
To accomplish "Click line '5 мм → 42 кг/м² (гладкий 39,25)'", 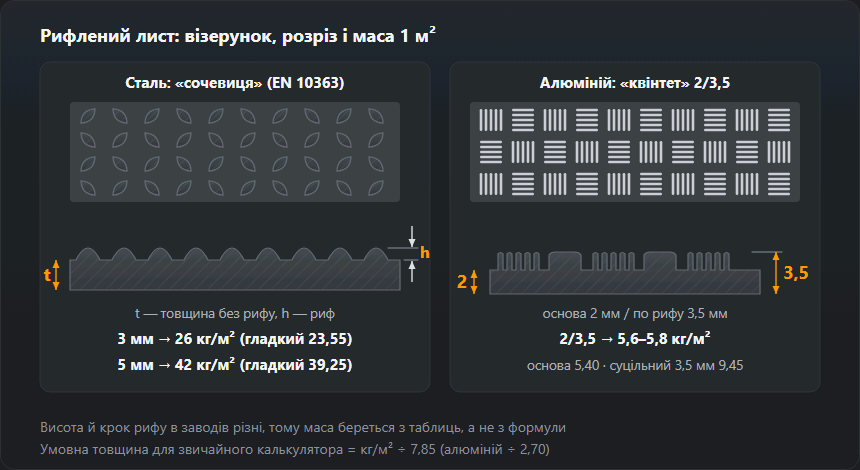I will tap(235, 365).
